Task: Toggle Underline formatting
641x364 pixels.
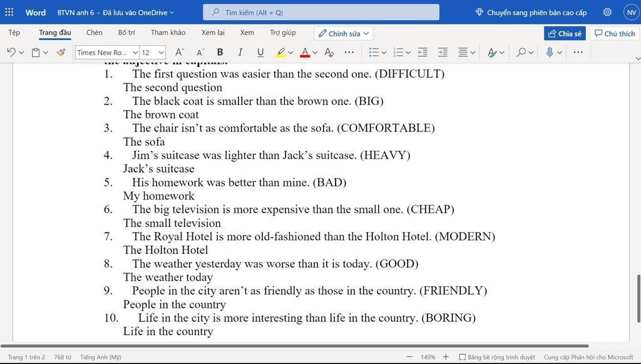Action: 260,53
